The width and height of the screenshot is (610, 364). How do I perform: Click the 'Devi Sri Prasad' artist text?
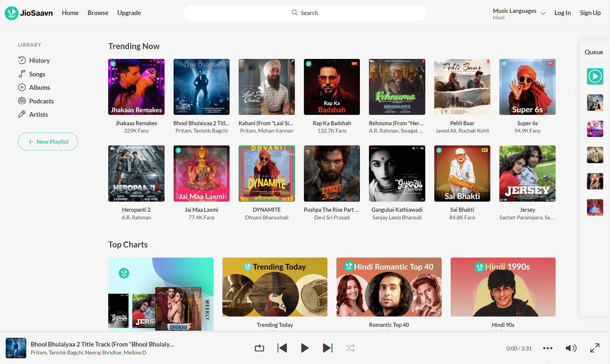pos(332,218)
